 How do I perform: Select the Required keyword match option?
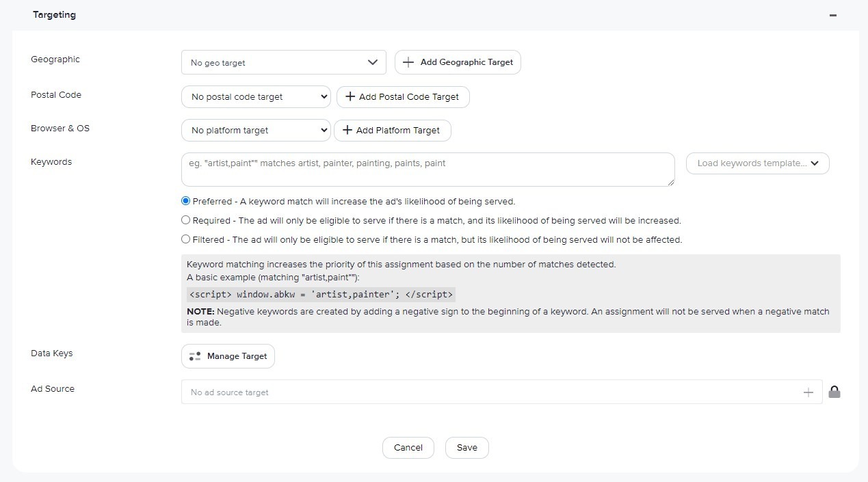click(x=185, y=221)
